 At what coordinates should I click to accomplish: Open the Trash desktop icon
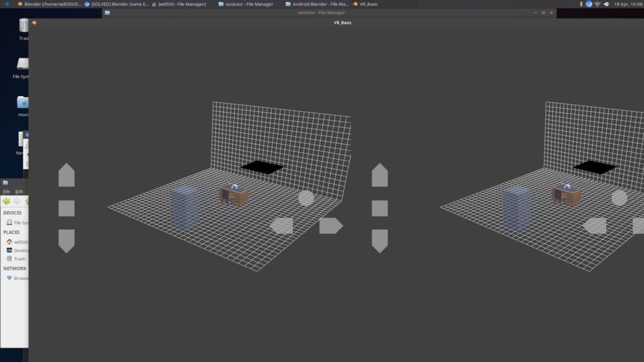tap(24, 29)
